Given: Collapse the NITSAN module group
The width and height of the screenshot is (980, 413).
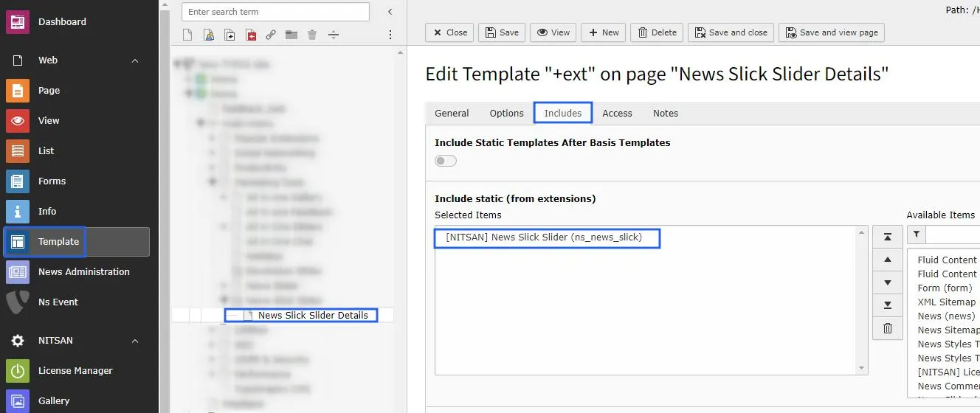Looking at the screenshot, I should (135, 341).
